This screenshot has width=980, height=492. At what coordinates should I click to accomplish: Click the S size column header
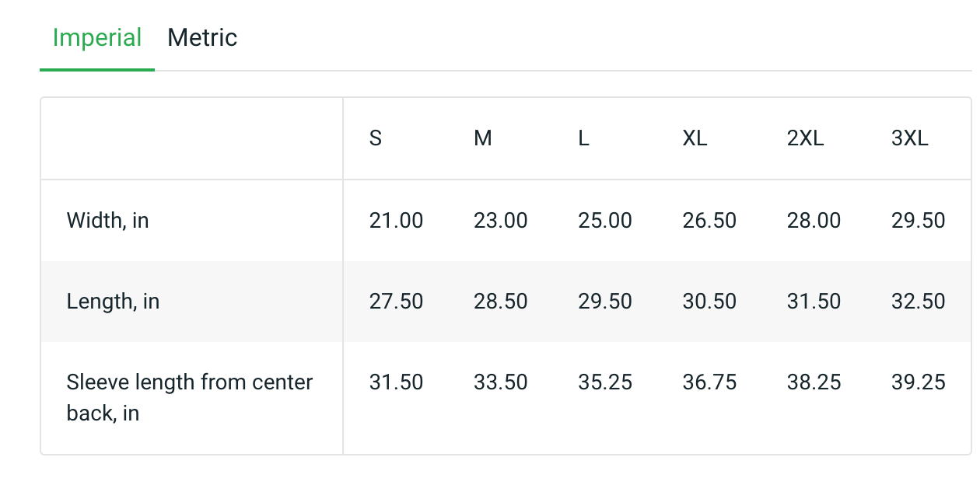[376, 139]
